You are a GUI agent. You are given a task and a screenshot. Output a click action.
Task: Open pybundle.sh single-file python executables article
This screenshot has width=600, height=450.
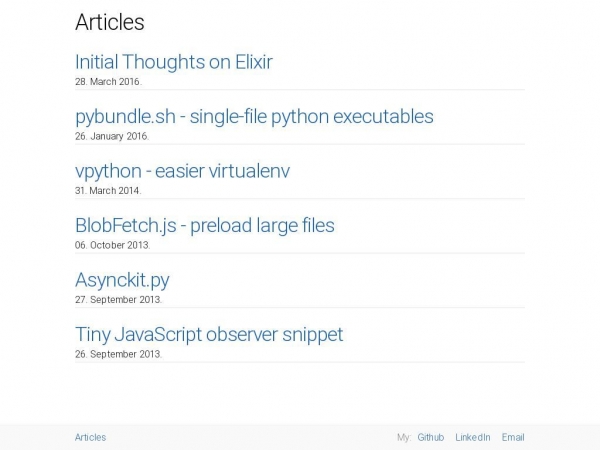(254, 117)
